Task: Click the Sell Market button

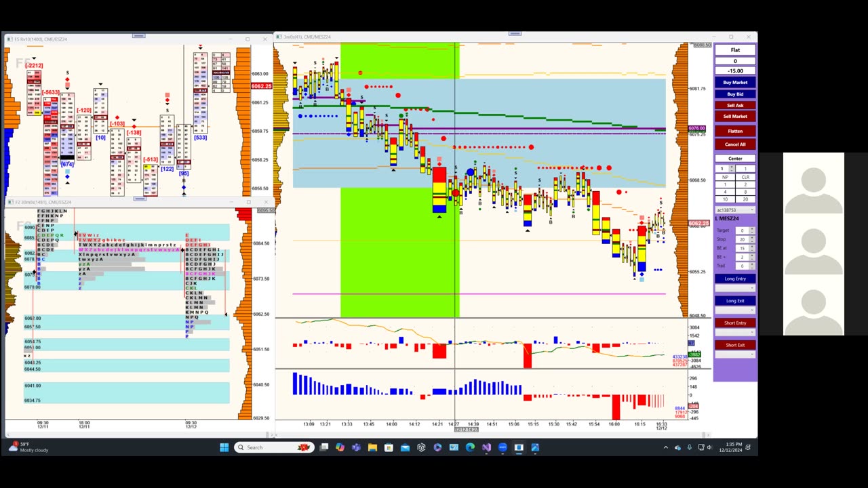Action: [735, 116]
